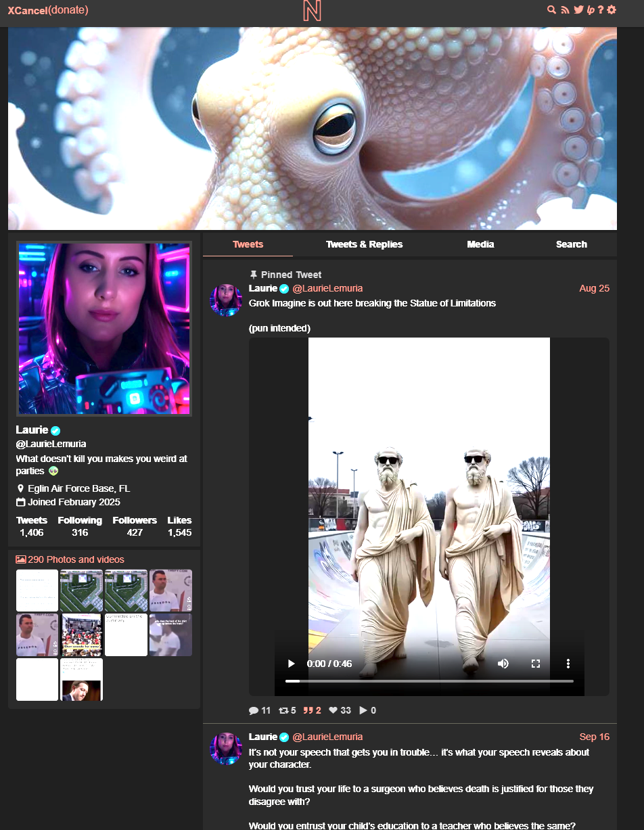Open the question mark help icon
This screenshot has height=830, width=644.
coord(601,9)
